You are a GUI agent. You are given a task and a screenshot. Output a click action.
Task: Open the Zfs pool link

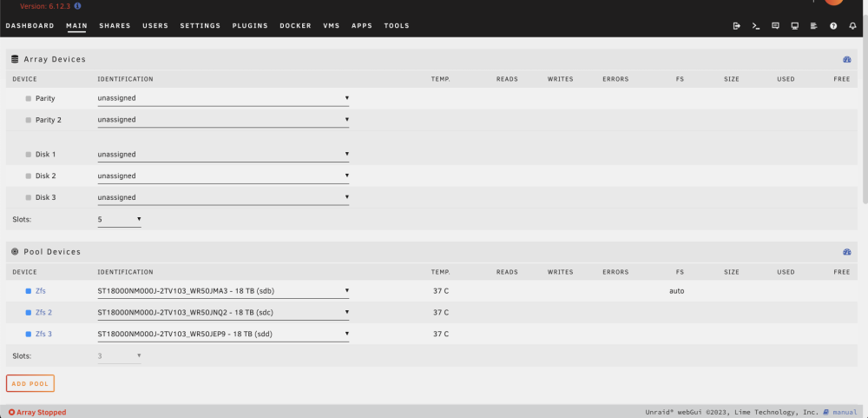point(41,290)
